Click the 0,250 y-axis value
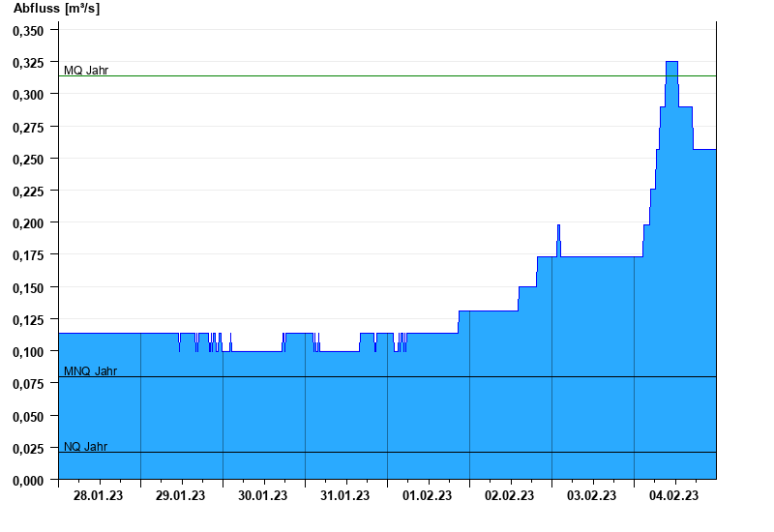Viewport: 774px width, 532px height. pos(28,159)
